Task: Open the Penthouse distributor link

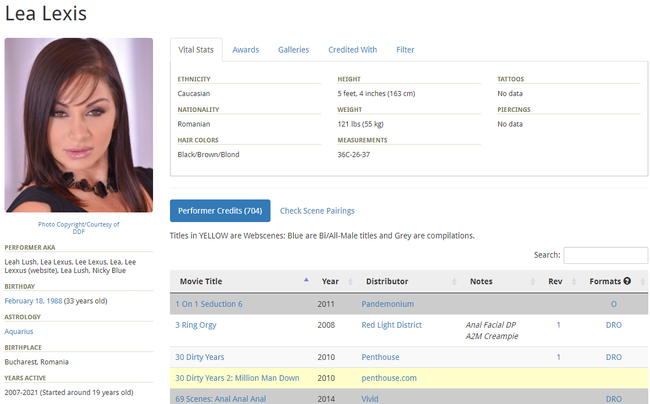Action: (380, 357)
